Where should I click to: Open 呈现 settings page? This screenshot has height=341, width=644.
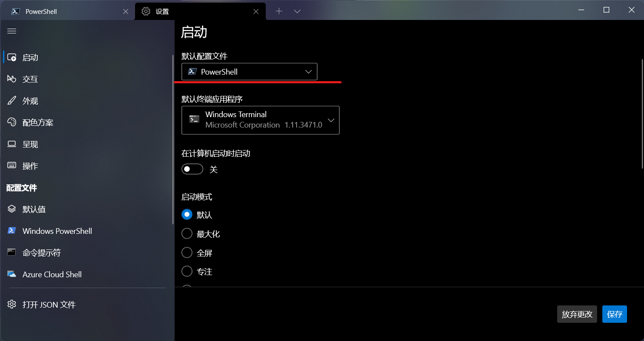86,144
